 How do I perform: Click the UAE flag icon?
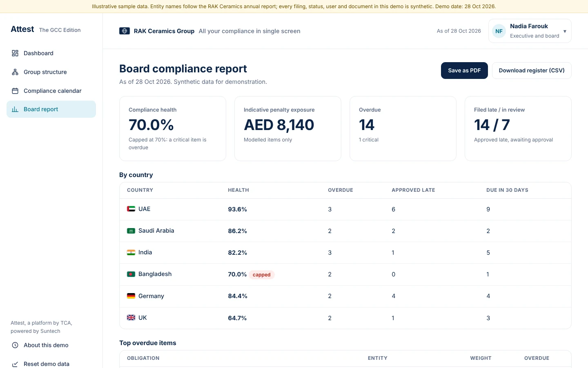point(131,209)
